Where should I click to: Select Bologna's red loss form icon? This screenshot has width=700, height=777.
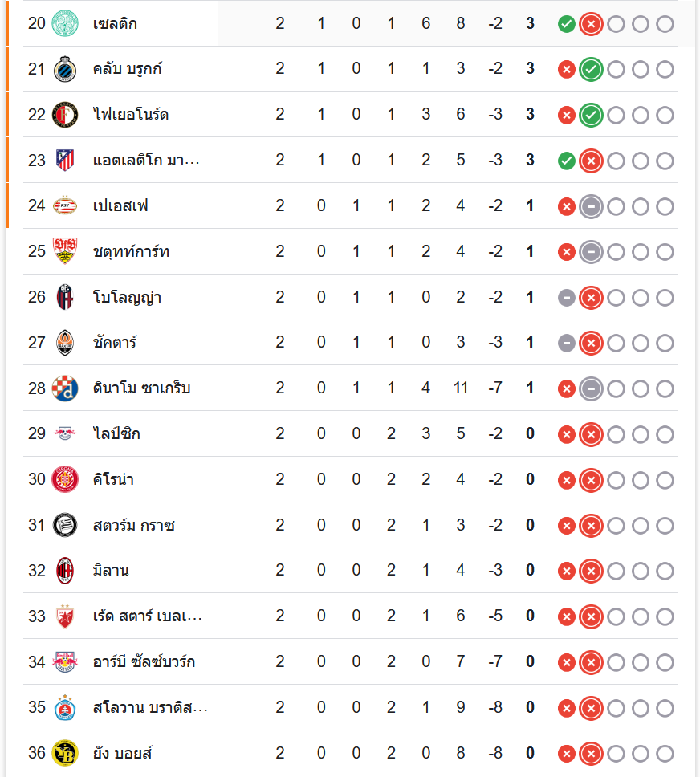[591, 298]
